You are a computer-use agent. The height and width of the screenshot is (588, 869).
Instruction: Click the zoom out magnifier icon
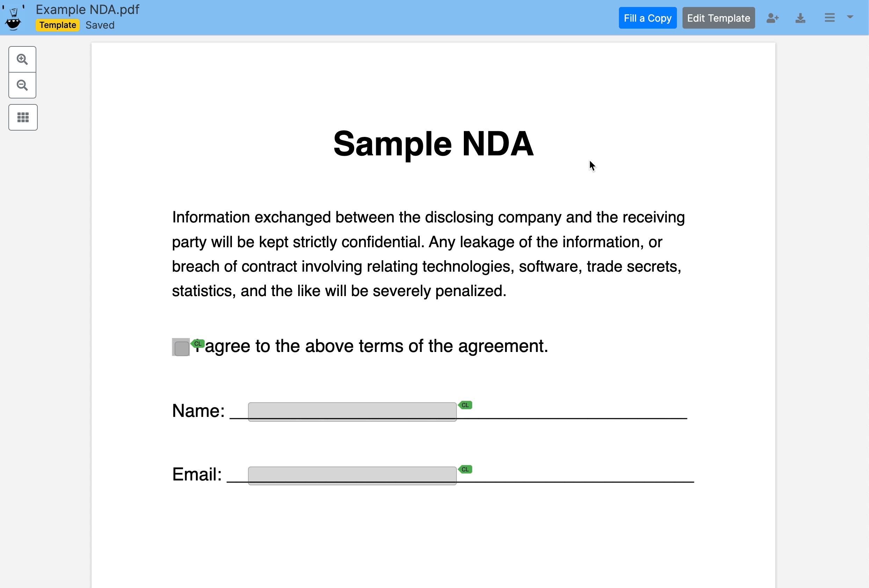tap(23, 85)
